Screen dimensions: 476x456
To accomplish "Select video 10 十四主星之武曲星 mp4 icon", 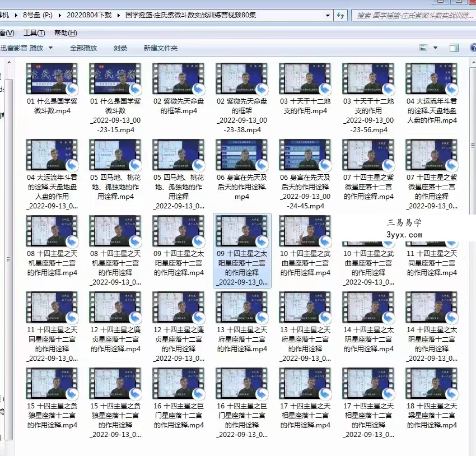I will [305, 231].
